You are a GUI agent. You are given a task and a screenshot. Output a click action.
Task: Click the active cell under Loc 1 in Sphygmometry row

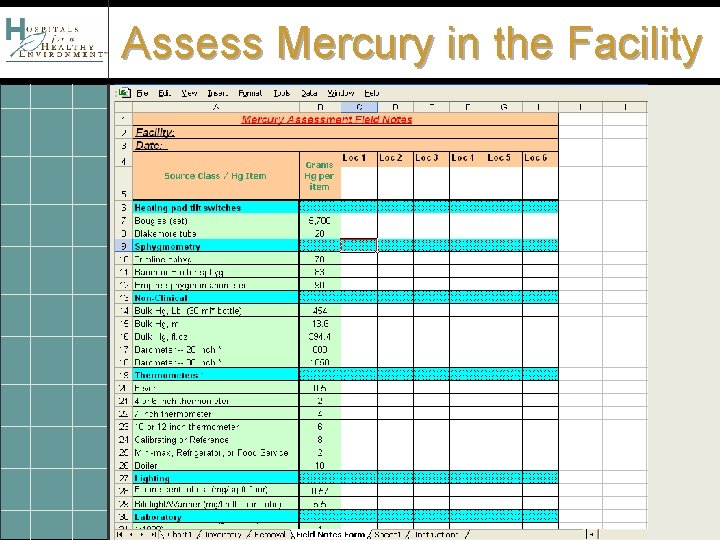[359, 246]
